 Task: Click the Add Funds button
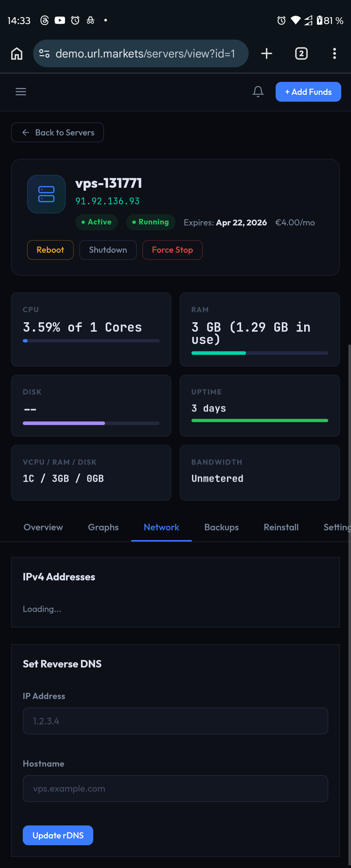pos(308,92)
